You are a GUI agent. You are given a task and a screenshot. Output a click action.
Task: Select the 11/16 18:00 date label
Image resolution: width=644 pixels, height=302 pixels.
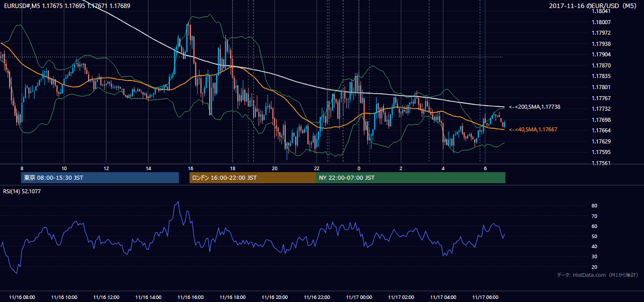pyautogui.click(x=232, y=297)
